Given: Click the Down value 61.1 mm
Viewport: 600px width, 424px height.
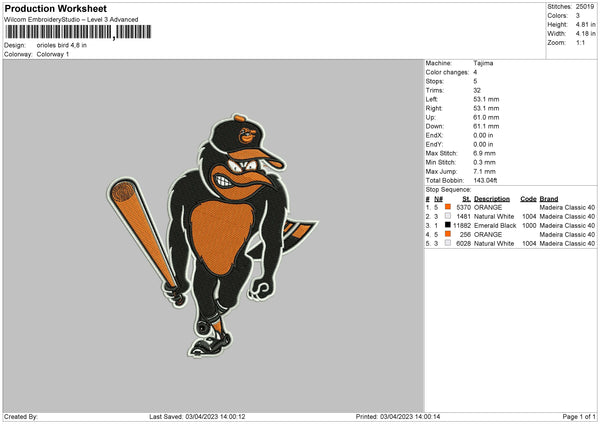Looking at the screenshot, I should 486,126.
